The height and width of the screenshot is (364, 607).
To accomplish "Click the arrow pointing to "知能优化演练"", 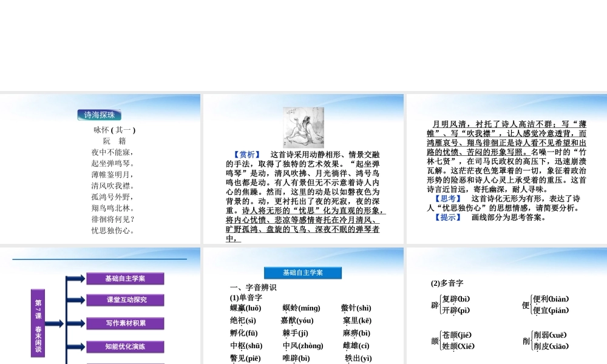I will coord(76,346).
